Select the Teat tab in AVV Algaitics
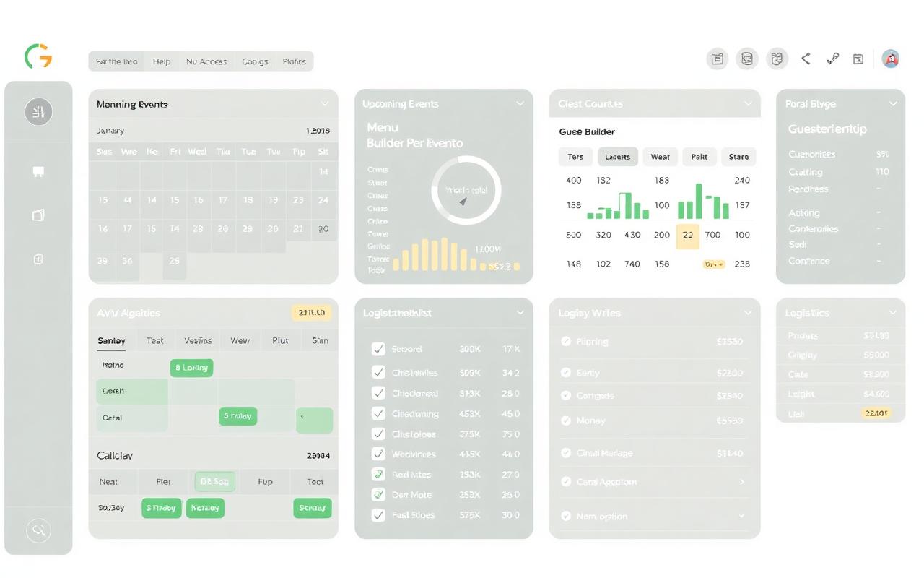Image resolution: width=924 pixels, height=578 pixels. 155,340
